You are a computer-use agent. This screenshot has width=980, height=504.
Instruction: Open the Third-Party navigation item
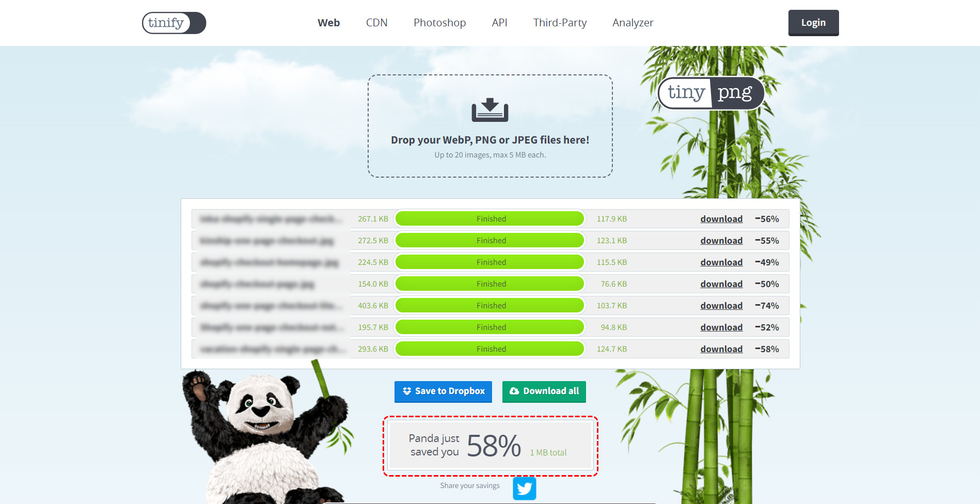pos(560,23)
